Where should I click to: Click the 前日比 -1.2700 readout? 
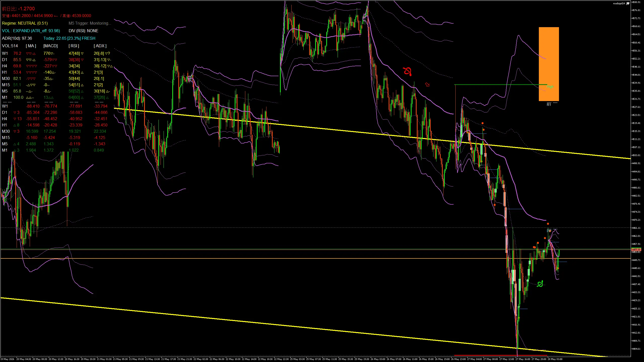point(18,9)
